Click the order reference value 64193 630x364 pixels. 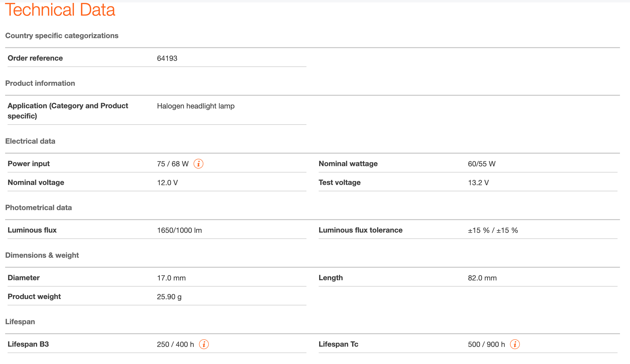[x=167, y=58]
